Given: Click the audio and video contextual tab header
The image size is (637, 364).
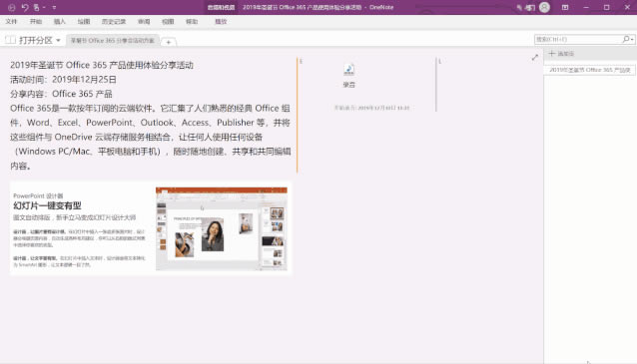Looking at the screenshot, I should (221, 7).
